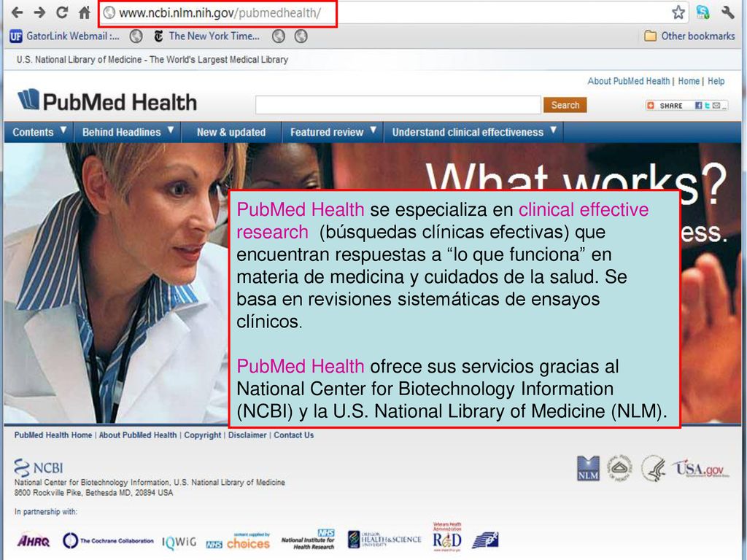Bookmark this page with the star icon
Viewport: 747px width, 560px height.
(x=678, y=12)
